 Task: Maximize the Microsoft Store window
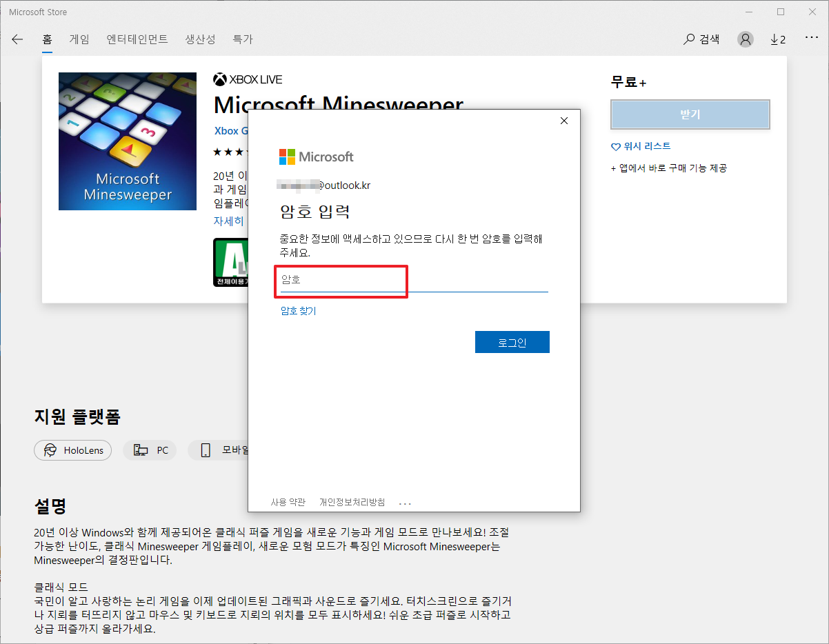coord(781,12)
